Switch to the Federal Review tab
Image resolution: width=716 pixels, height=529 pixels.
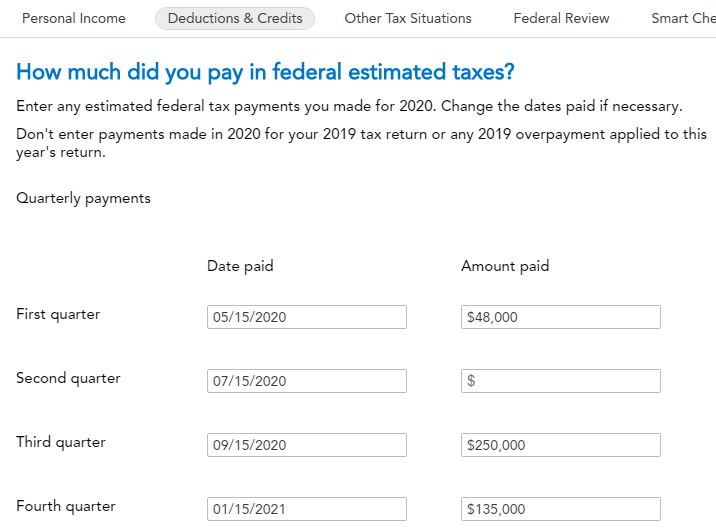pyautogui.click(x=561, y=18)
